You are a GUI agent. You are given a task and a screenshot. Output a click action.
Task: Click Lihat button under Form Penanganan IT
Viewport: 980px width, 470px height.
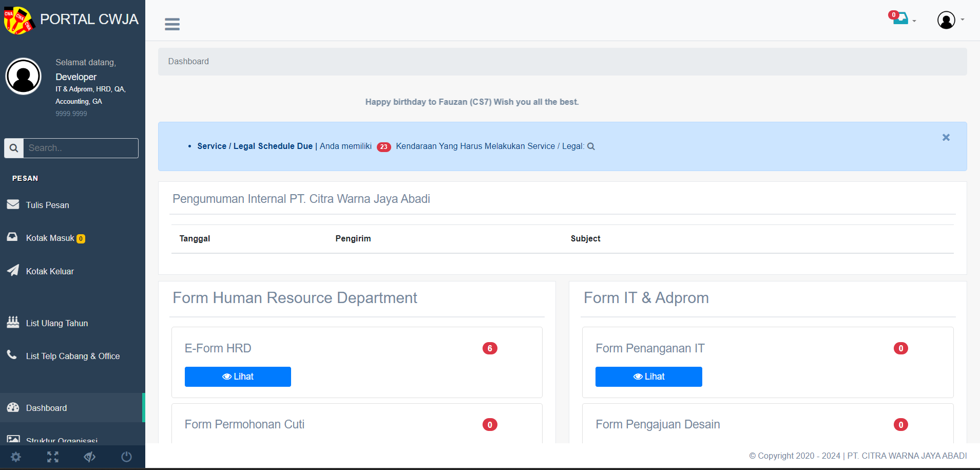pos(648,377)
